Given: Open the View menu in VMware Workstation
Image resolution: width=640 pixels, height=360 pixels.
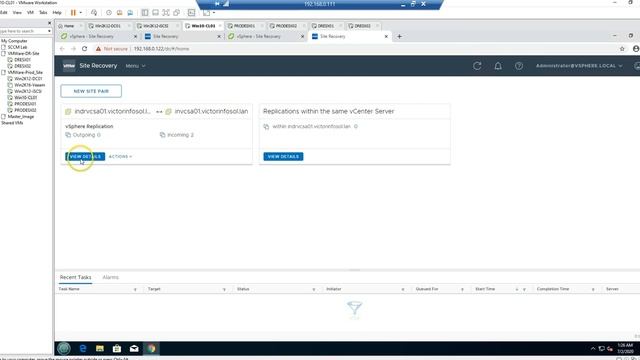Looking at the screenshot, I should [x=17, y=13].
